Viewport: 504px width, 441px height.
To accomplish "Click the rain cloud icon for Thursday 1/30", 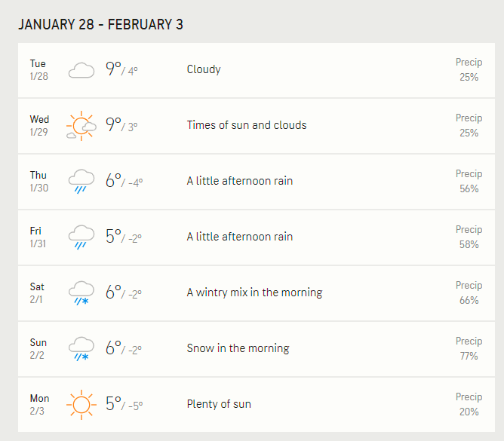I will point(81,182).
